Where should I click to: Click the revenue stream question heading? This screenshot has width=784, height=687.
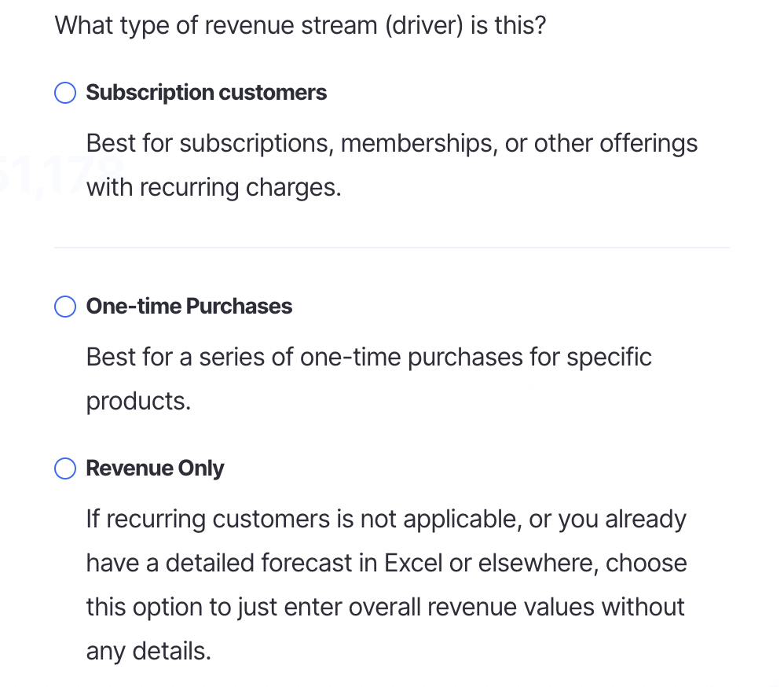(300, 25)
